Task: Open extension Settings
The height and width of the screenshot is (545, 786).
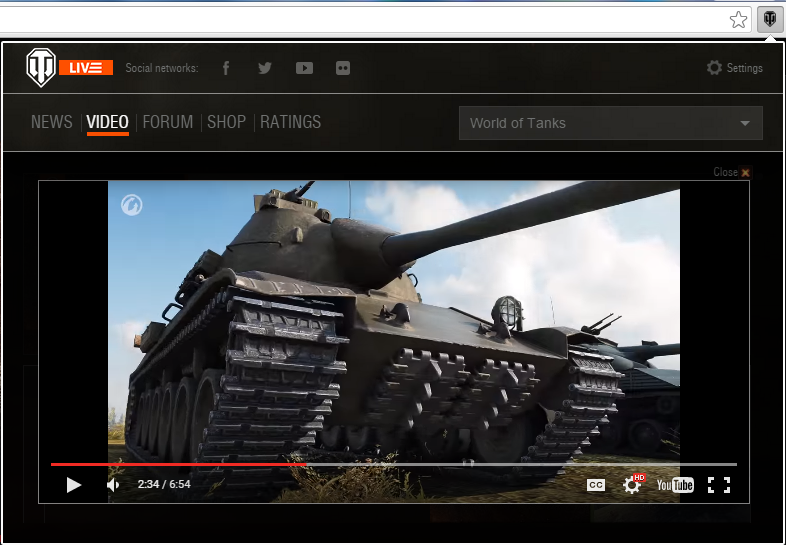Action: [734, 68]
